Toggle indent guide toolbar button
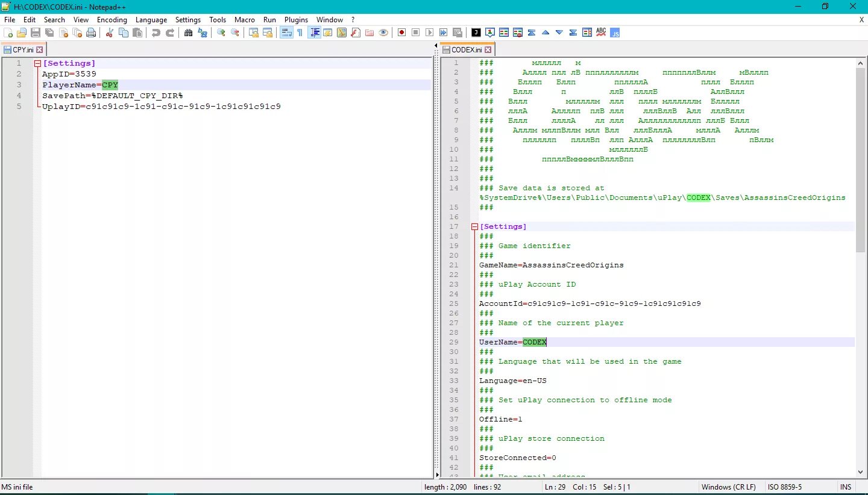Image resolution: width=868 pixels, height=495 pixels. coord(315,33)
